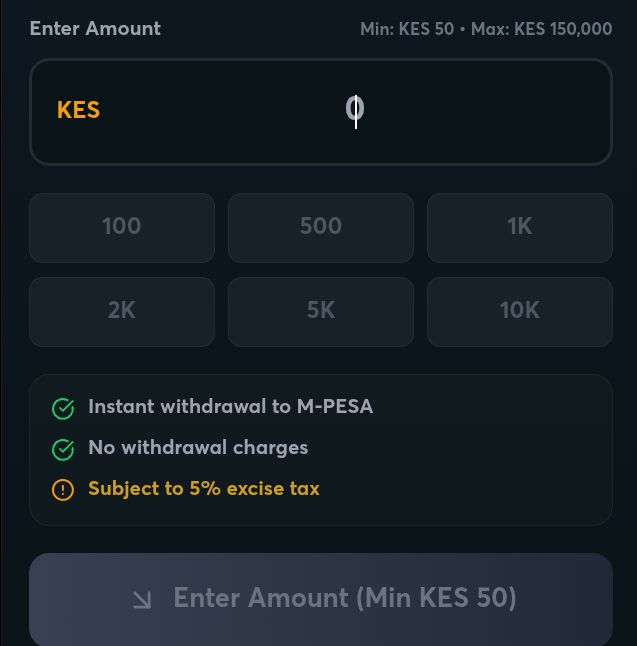Select the 2K preset amount
This screenshot has width=637, height=646.
tap(122, 311)
